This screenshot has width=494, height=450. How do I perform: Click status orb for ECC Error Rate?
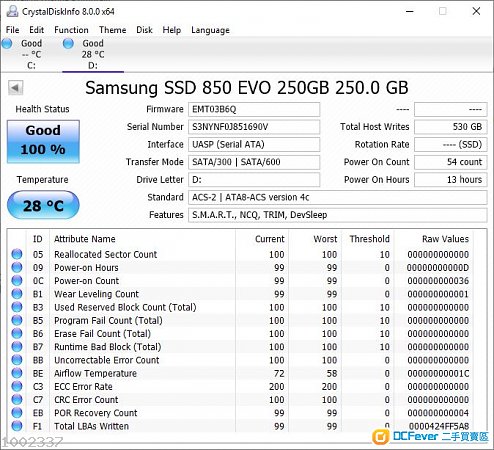tap(17, 386)
